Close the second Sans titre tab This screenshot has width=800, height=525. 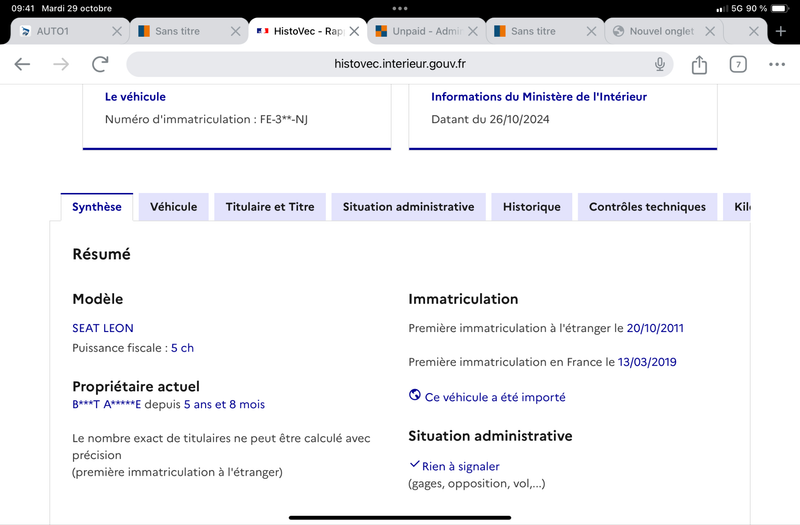[591, 31]
